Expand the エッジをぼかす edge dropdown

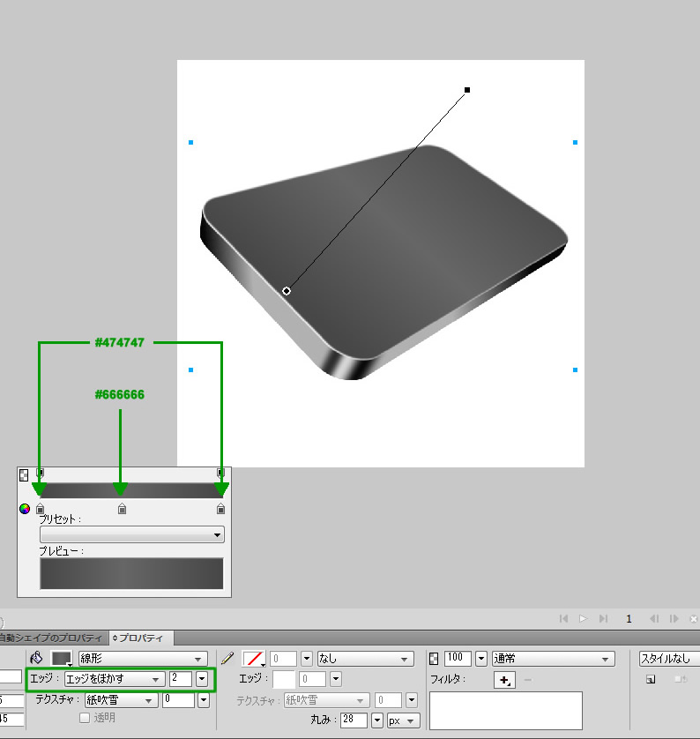[115, 678]
